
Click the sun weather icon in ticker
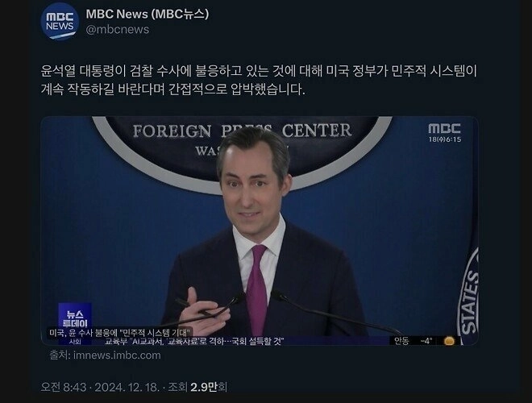449,341
